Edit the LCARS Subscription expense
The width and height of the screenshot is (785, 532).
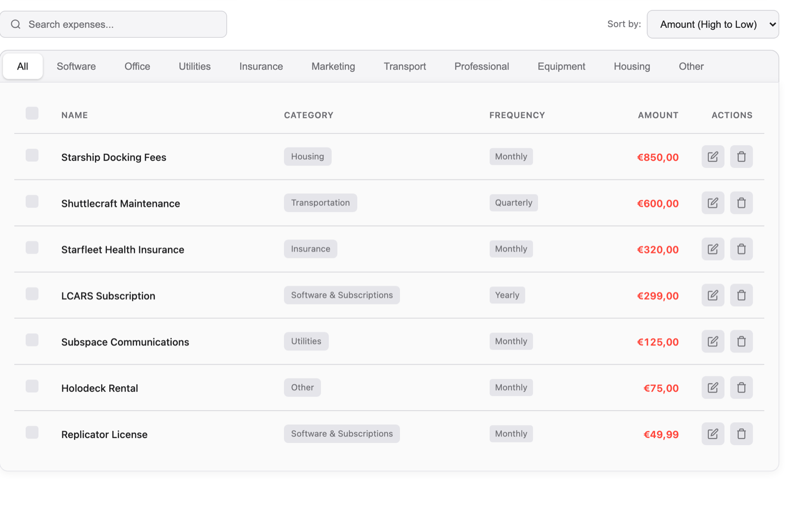712,295
